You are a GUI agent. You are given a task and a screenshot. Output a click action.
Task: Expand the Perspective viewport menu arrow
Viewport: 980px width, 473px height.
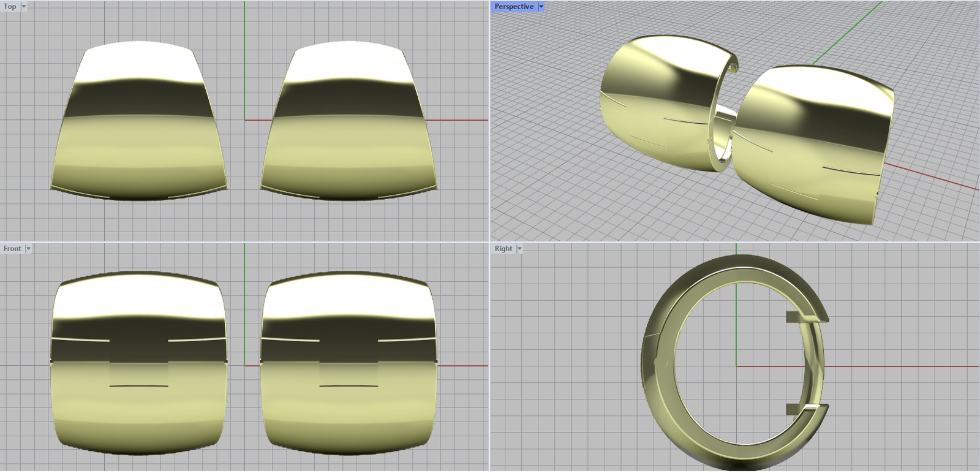click(x=541, y=7)
